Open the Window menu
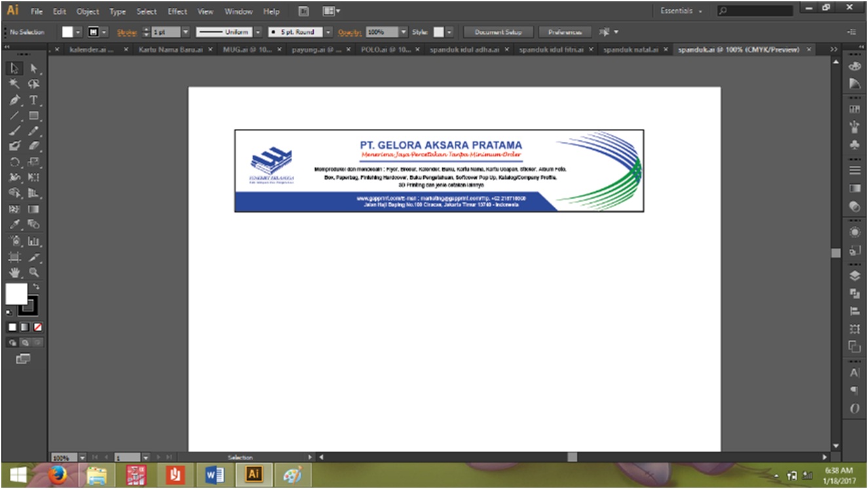Screen dimensions: 868x489 point(238,12)
